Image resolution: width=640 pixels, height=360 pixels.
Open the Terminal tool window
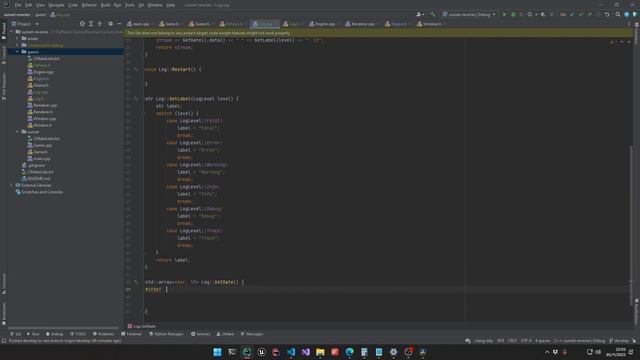tap(131, 334)
